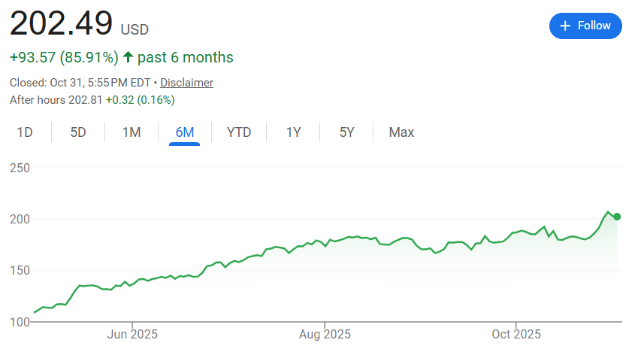This screenshot has height=349, width=644.
Task: Click the USD currency label
Action: 135,29
